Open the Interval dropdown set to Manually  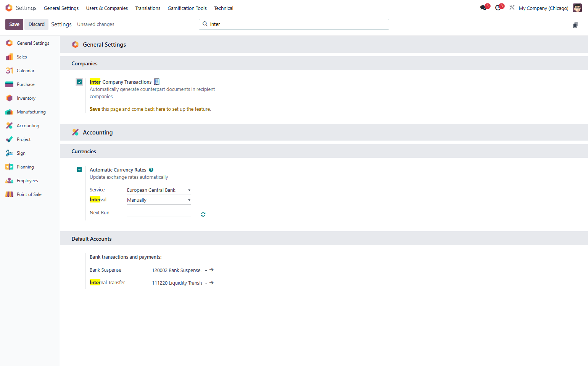[x=159, y=200]
